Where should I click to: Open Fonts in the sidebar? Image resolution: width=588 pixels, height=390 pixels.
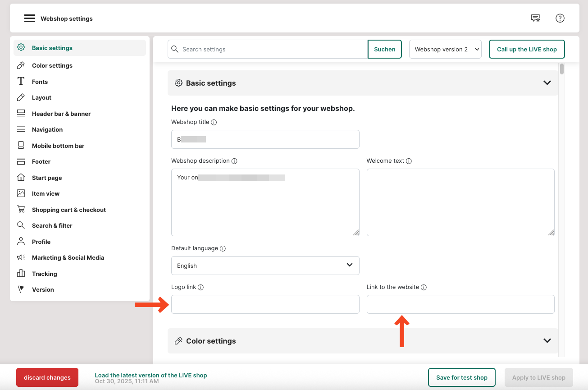point(40,82)
